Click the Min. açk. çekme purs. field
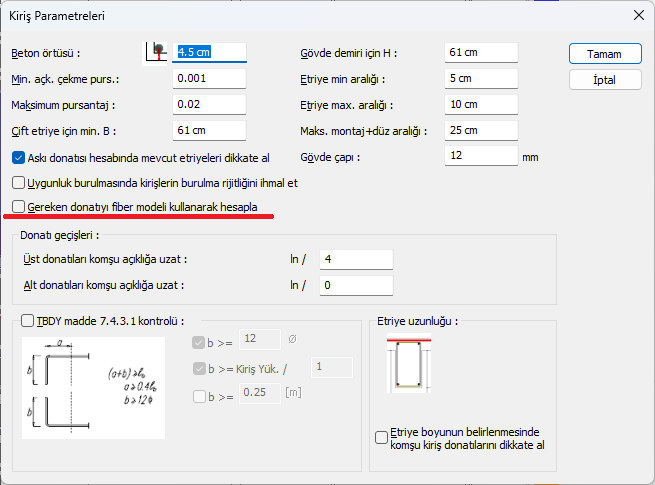The height and width of the screenshot is (485, 655). coord(209,78)
